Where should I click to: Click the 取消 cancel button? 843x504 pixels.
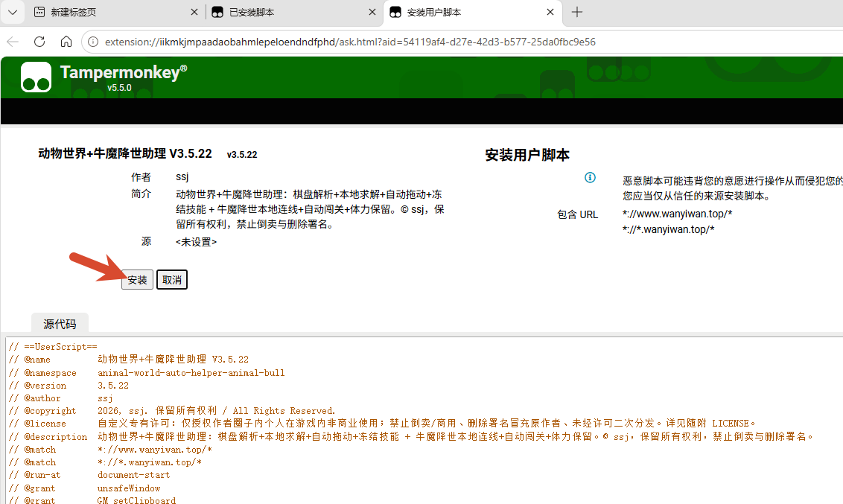click(172, 279)
